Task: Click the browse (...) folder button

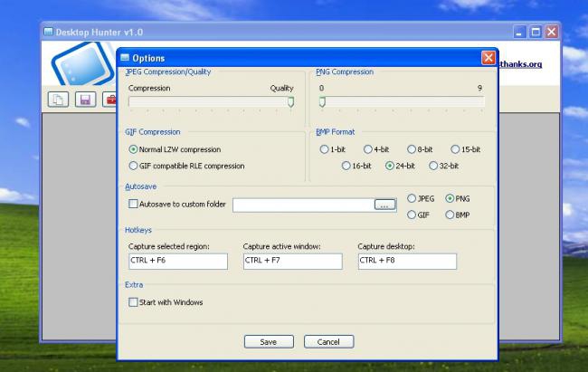Action: (384, 205)
